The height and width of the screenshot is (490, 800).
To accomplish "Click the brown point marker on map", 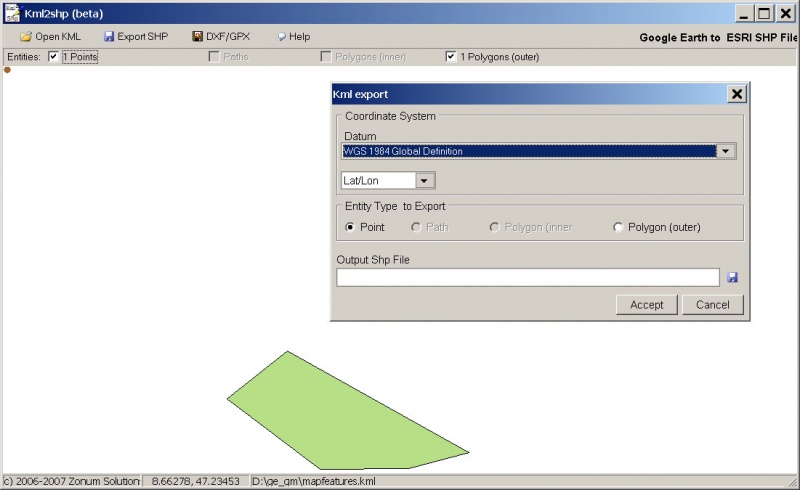I will pos(7,70).
